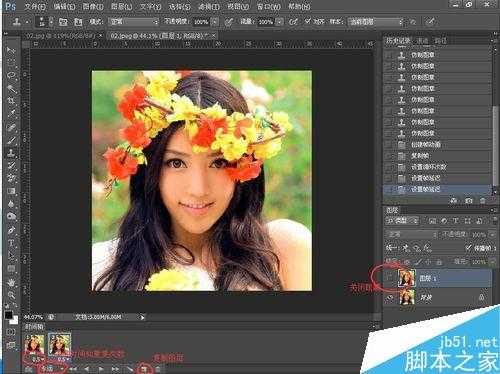
Task: Switch to the 02.jpeg 图层 1 document tab
Action: coord(162,35)
